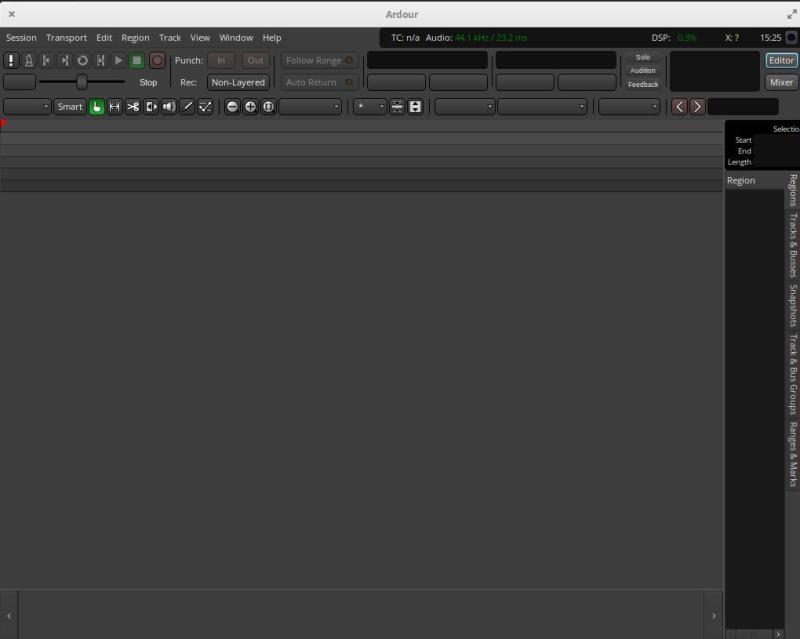
Task: Select the draw pencil tool
Action: 188,106
